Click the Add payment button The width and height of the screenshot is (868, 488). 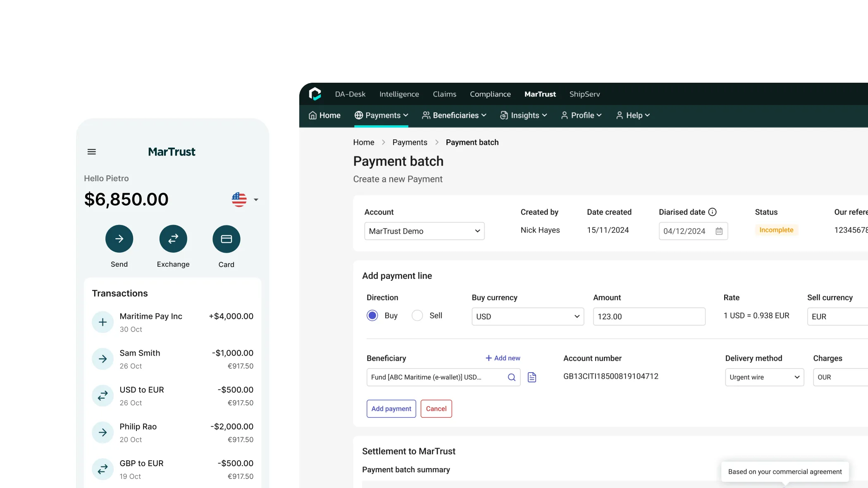click(391, 409)
